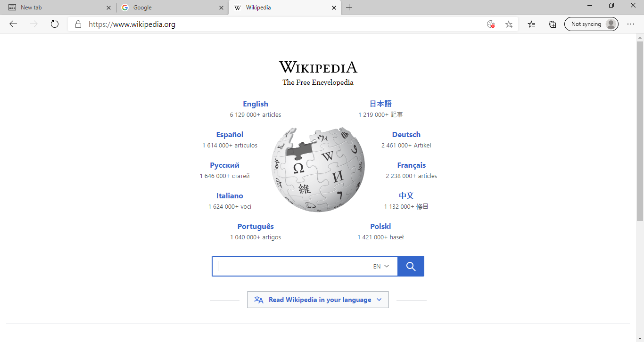Select the Wikipedia tab
This screenshot has height=342, width=644.
[x=284, y=8]
